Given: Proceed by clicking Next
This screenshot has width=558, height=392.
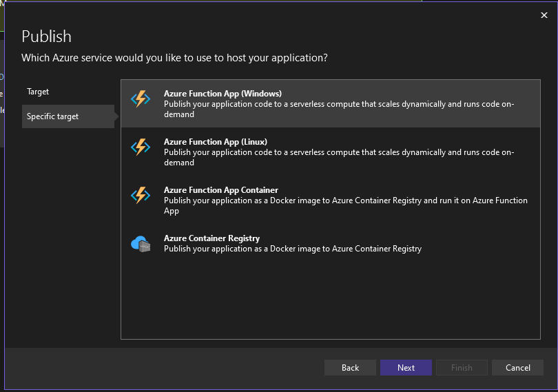Looking at the screenshot, I should (406, 367).
